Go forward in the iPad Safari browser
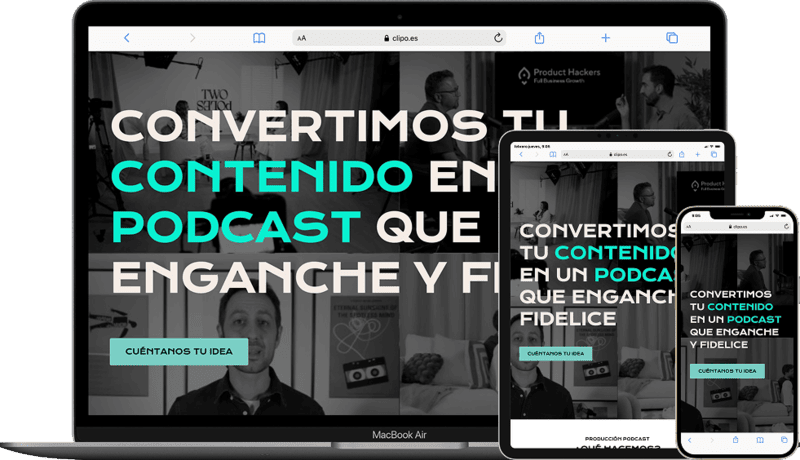The width and height of the screenshot is (800, 460). click(x=537, y=155)
